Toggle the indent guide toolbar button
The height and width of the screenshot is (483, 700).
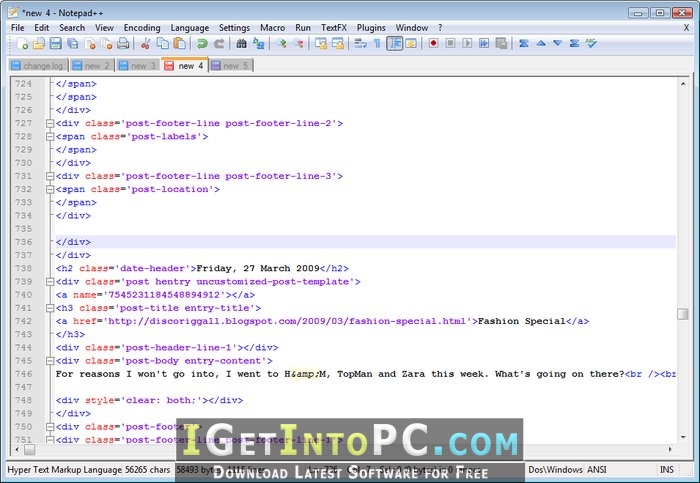point(395,43)
